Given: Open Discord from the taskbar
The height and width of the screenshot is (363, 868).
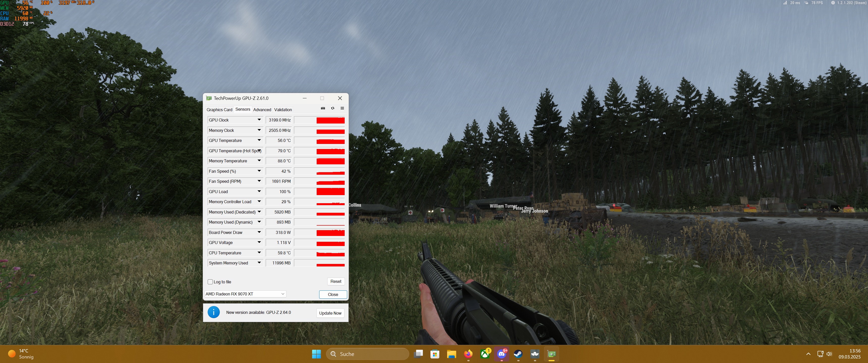Looking at the screenshot, I should click(x=501, y=354).
